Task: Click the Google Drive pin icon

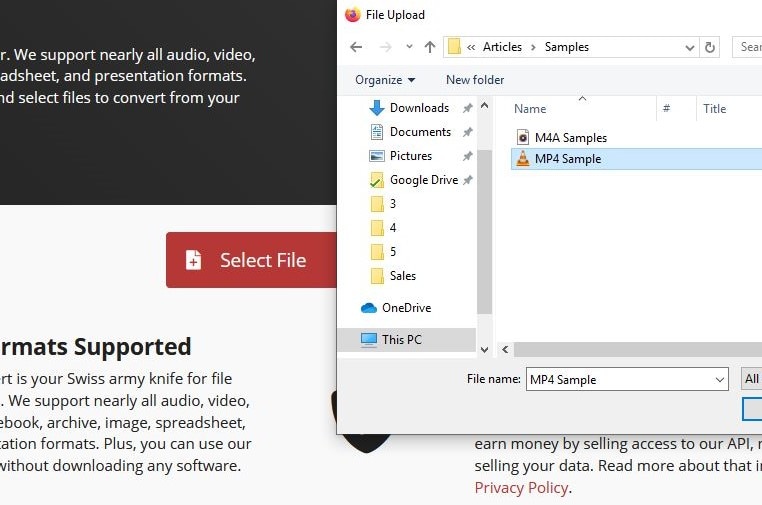Action: tap(468, 180)
